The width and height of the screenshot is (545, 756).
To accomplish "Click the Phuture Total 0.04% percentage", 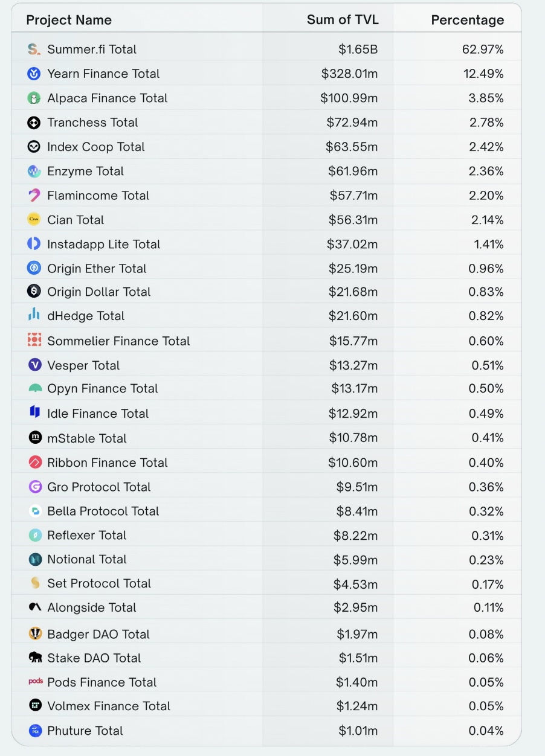I will (486, 731).
